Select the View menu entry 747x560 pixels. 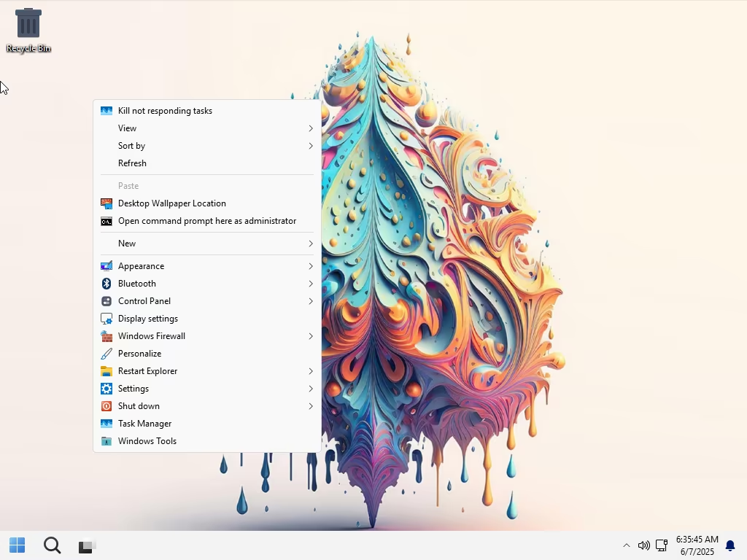[127, 128]
